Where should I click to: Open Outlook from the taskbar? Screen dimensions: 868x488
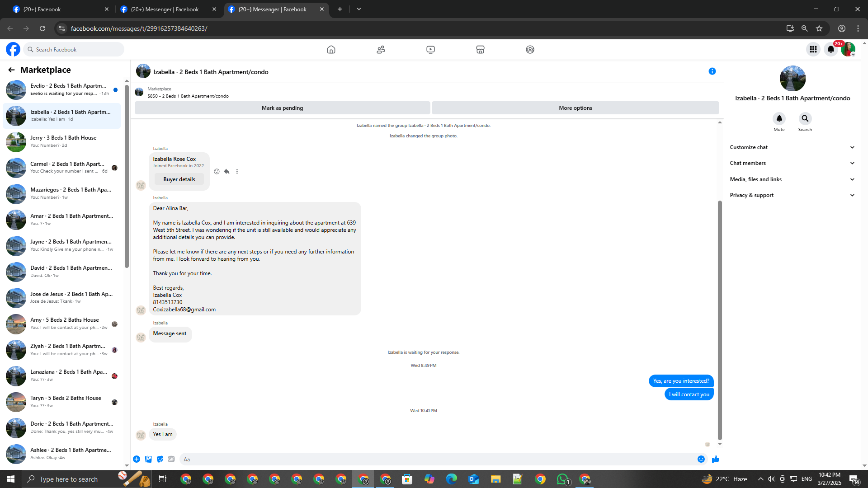click(473, 479)
